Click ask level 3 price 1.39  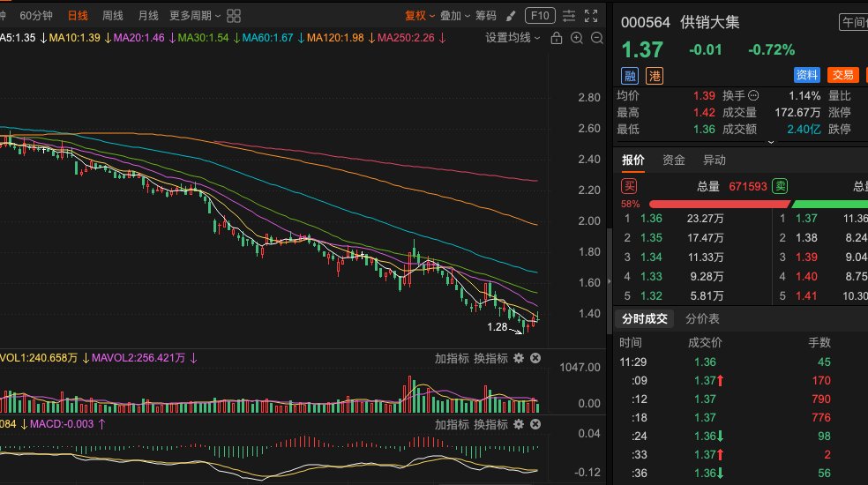pyautogui.click(x=806, y=257)
